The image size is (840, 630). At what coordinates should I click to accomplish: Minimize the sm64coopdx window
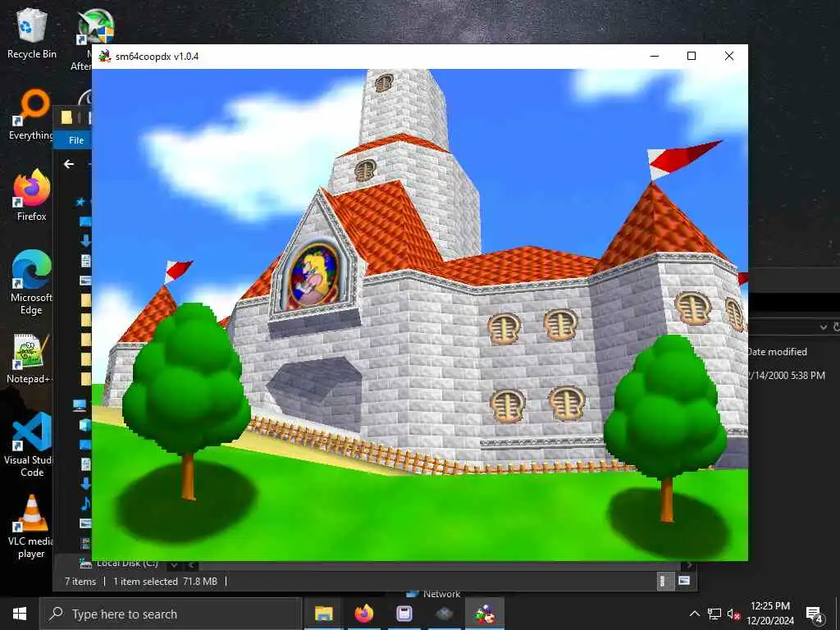click(x=654, y=57)
